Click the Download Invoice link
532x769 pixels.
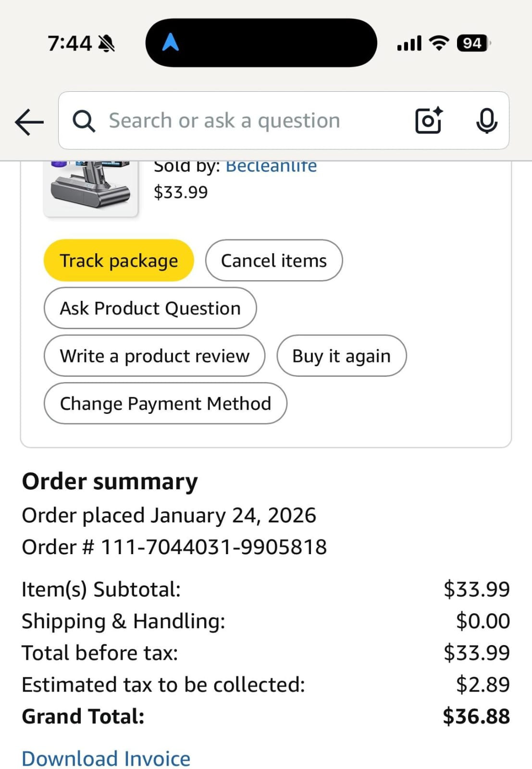pos(106,758)
